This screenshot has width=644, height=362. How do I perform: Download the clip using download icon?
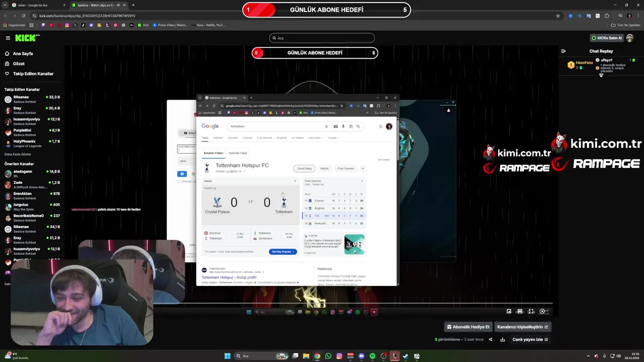[x=502, y=339]
